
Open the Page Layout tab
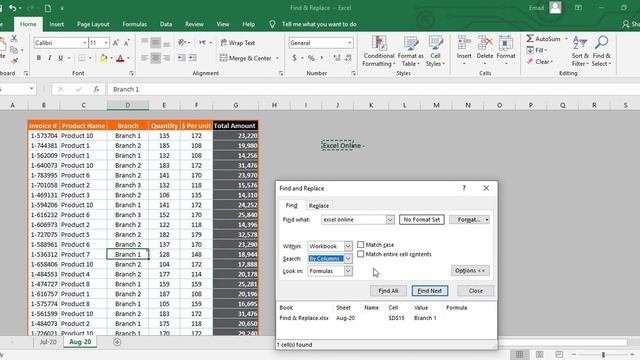pyautogui.click(x=93, y=24)
